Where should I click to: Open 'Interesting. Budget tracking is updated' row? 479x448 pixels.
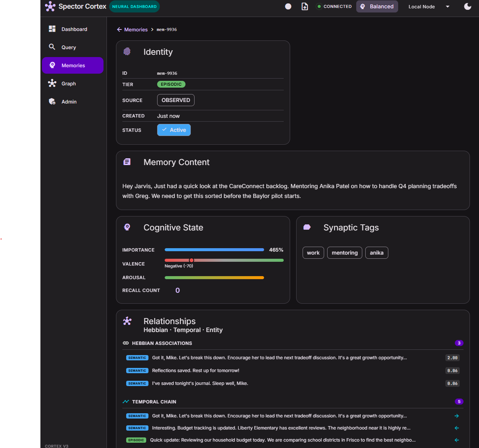click(293, 428)
